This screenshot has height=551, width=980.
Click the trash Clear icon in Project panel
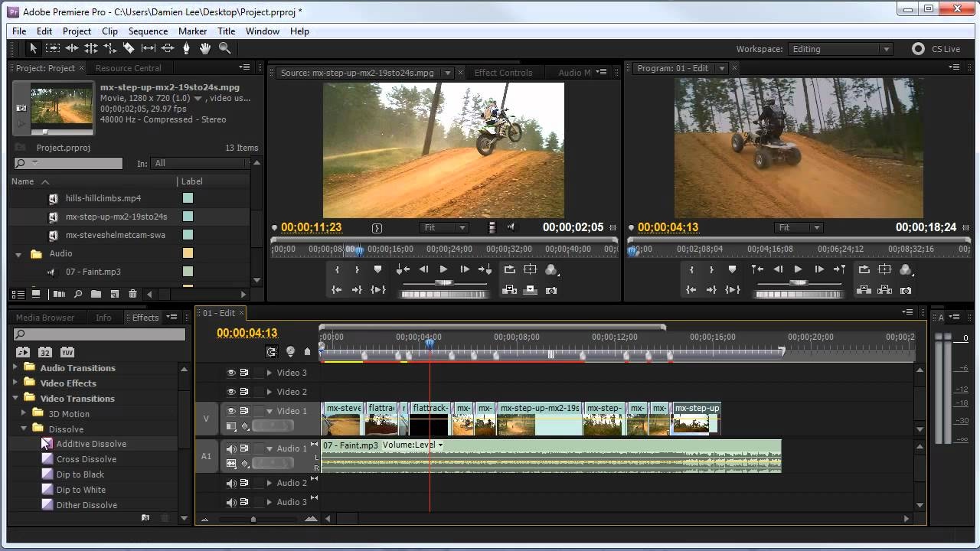pos(132,294)
